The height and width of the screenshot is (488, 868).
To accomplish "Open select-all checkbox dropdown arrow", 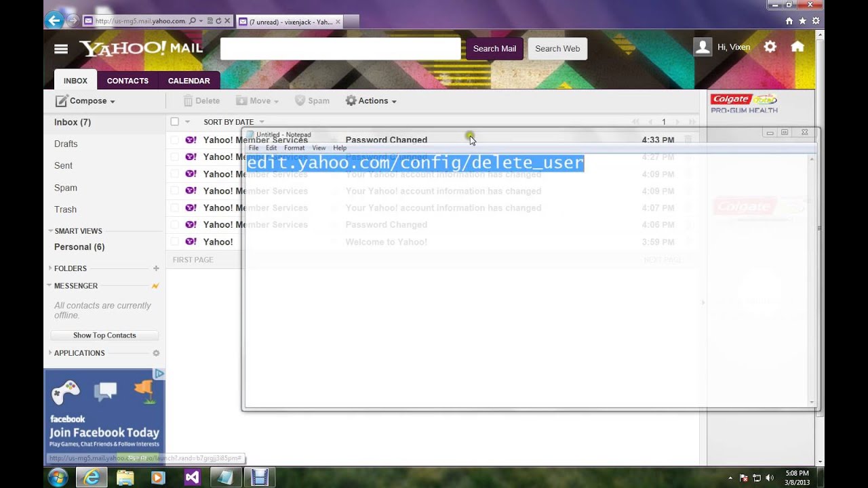I will (187, 122).
